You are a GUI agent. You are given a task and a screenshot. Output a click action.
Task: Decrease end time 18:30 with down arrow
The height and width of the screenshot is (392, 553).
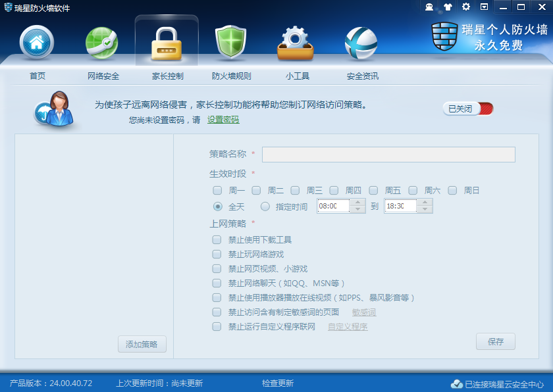(425, 209)
